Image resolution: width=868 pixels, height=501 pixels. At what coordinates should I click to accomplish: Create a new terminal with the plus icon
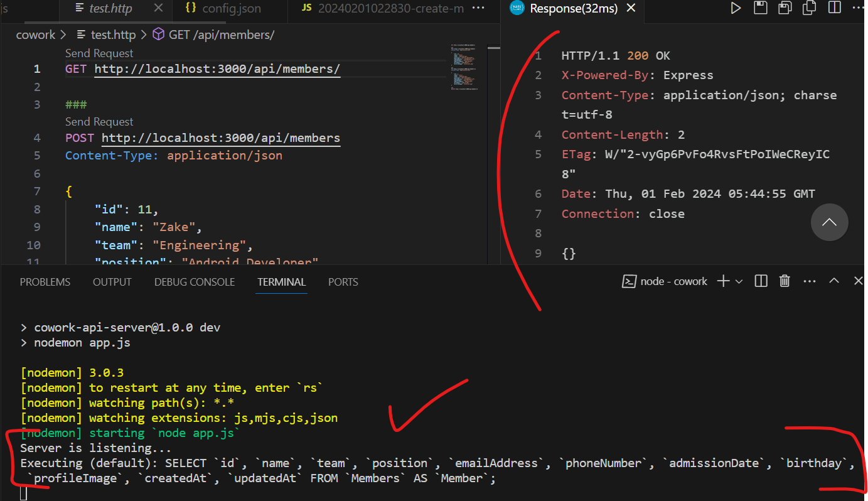(724, 281)
